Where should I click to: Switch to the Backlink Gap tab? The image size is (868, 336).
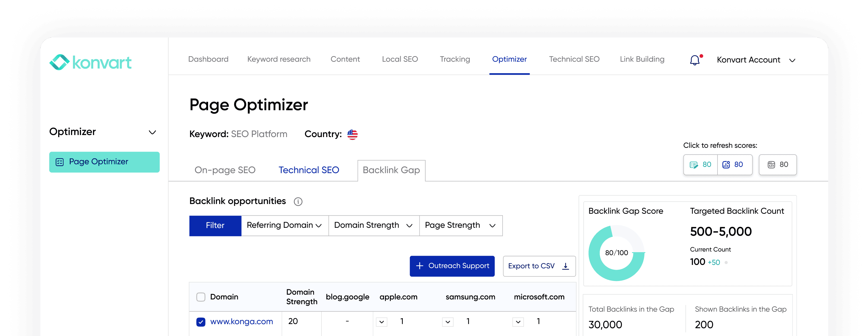tap(391, 170)
